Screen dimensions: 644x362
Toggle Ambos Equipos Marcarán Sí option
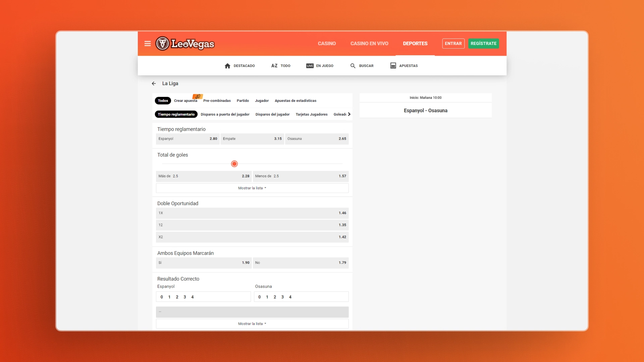click(x=204, y=262)
